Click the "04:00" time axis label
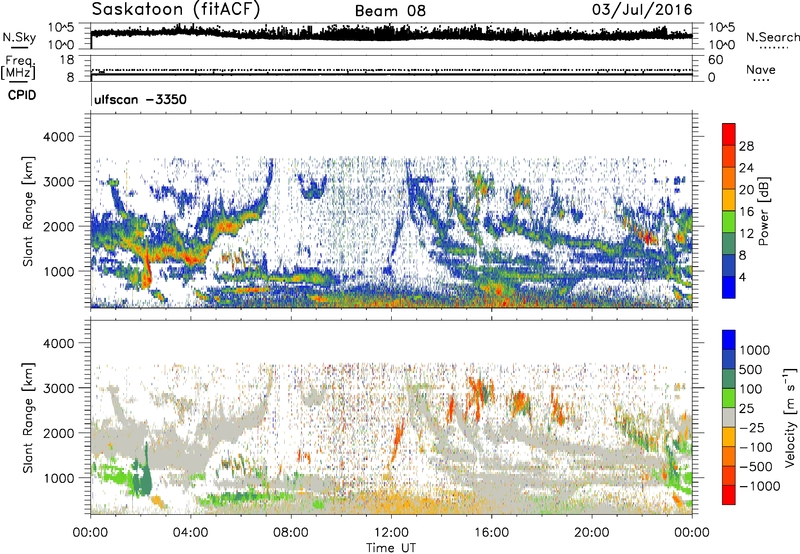800x554 pixels. pos(191,533)
